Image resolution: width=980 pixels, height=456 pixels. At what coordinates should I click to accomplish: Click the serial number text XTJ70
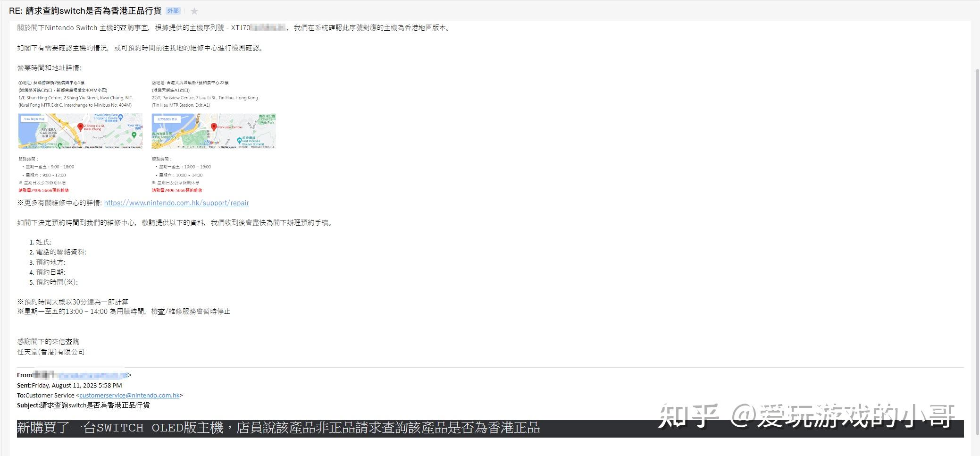[241, 28]
